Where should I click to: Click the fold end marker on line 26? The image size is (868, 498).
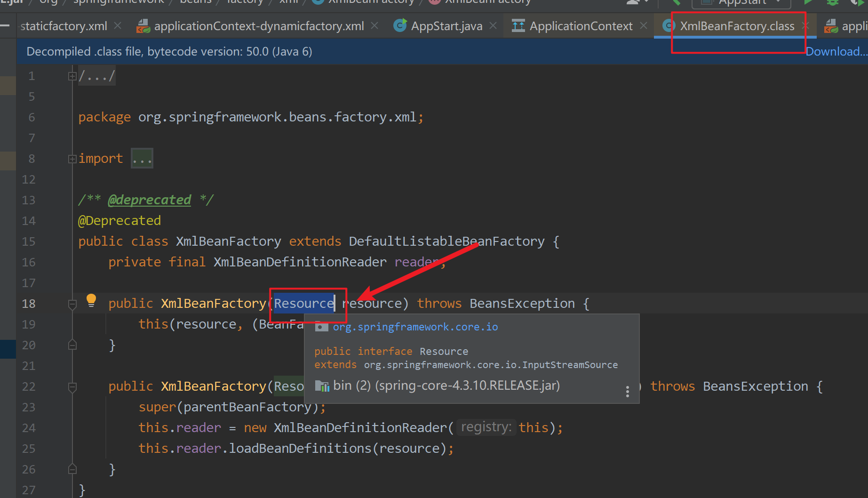(x=72, y=469)
